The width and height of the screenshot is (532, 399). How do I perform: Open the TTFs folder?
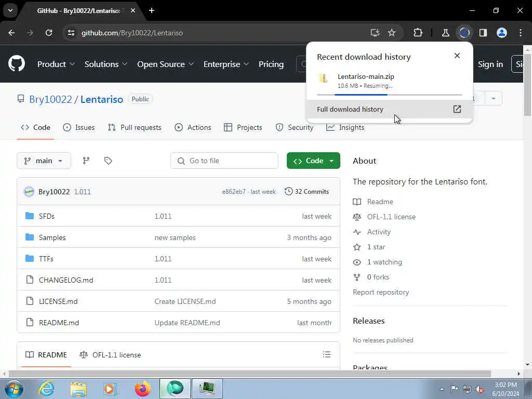click(46, 259)
